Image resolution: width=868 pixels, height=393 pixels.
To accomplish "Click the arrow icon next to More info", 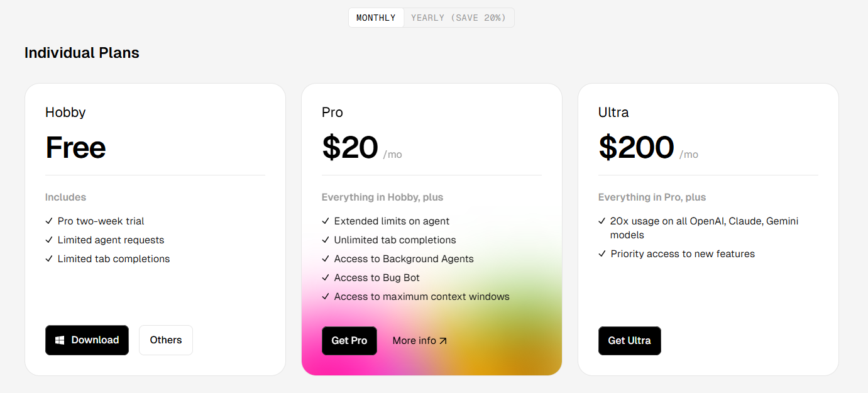I will pyautogui.click(x=443, y=341).
